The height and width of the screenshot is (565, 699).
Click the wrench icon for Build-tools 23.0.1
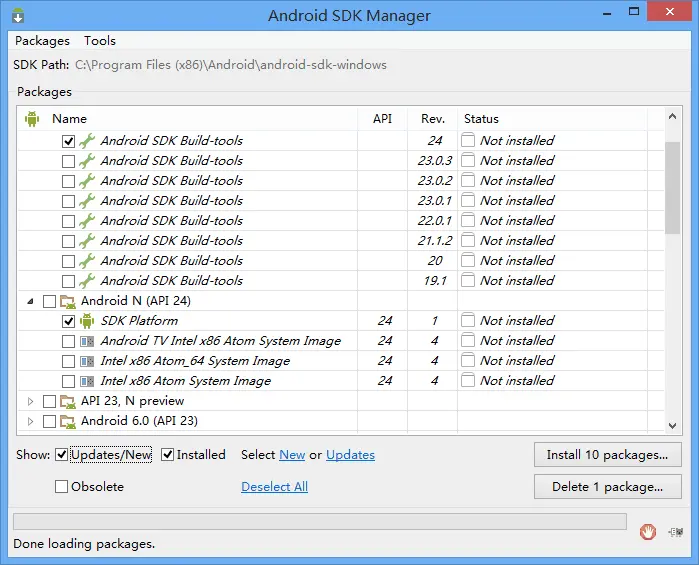point(87,201)
